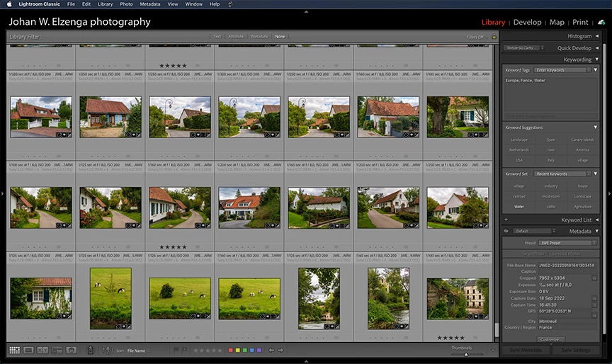612x364 pixels.
Task: Open the JWE Preset metadata dropdown
Action: point(568,243)
